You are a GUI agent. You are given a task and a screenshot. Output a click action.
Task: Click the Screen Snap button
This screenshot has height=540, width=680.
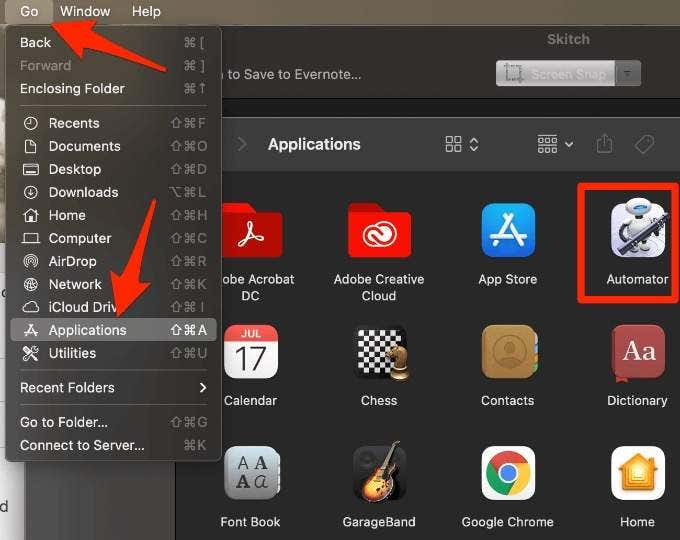click(556, 73)
